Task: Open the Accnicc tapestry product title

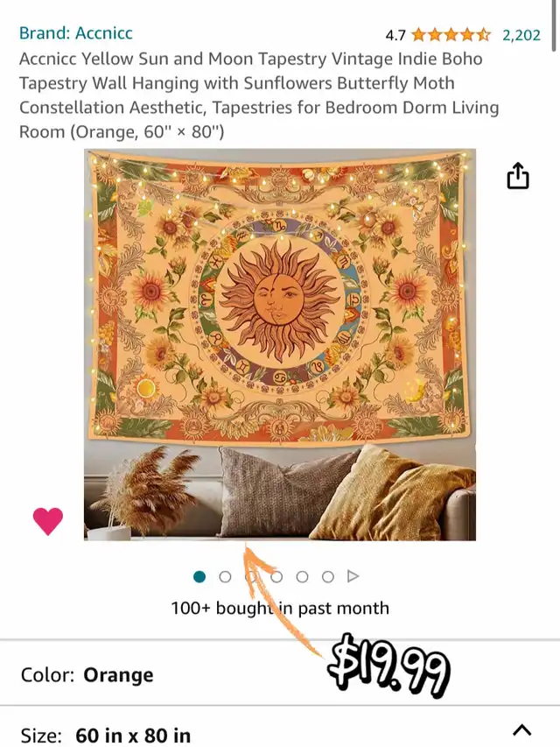Action: [259, 95]
